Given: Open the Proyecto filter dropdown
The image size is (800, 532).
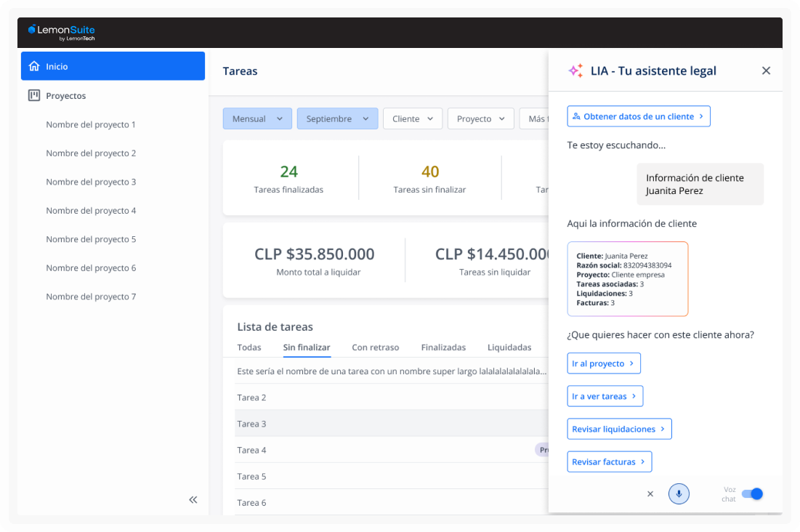Looking at the screenshot, I should pos(480,118).
